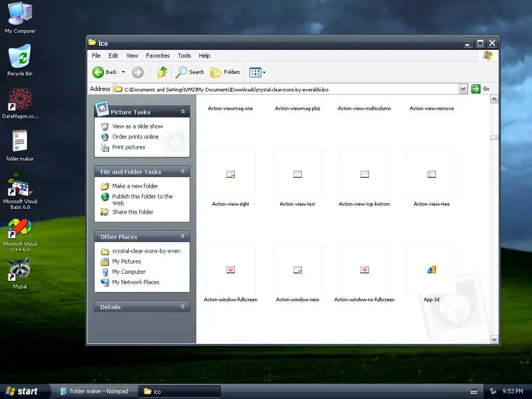Open the View menu
Image resolution: width=532 pixels, height=399 pixels.
tap(132, 56)
